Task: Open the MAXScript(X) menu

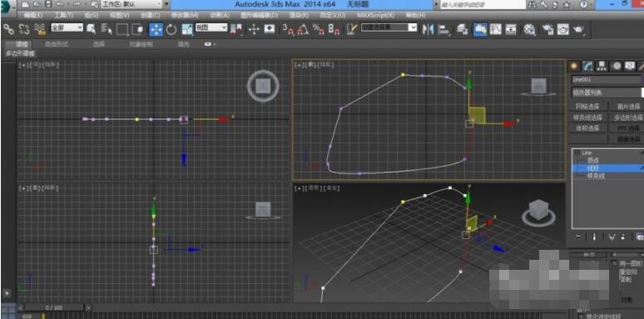Action: (375, 15)
